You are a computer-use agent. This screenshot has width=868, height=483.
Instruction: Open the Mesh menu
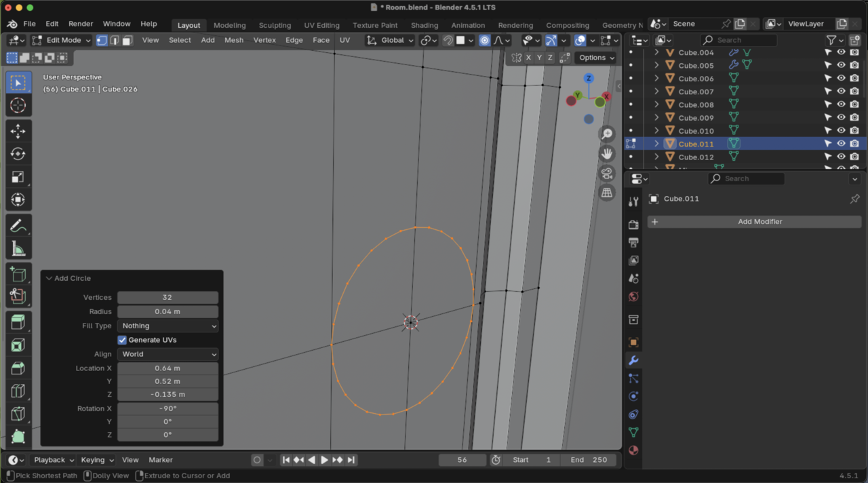coord(234,40)
